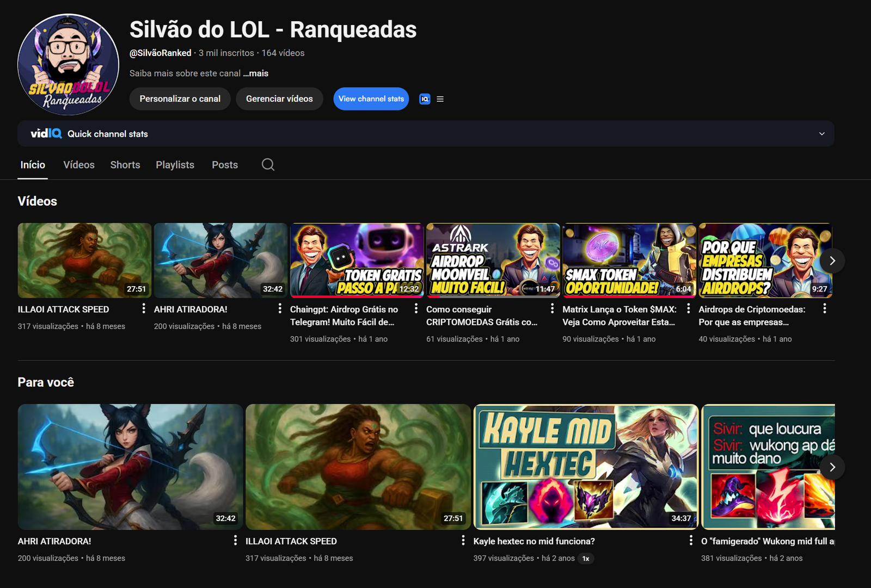The width and height of the screenshot is (871, 588).
Task: Expand channel description with …mais
Action: 256,73
